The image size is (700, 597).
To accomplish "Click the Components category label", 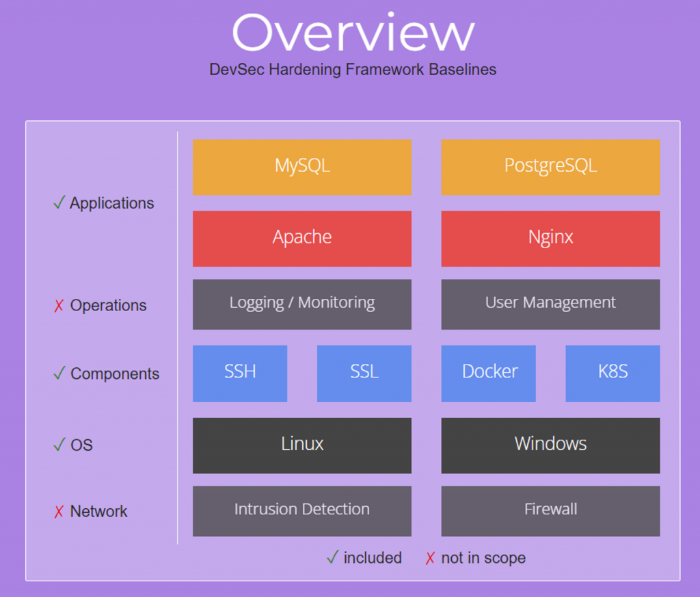I will (x=115, y=374).
